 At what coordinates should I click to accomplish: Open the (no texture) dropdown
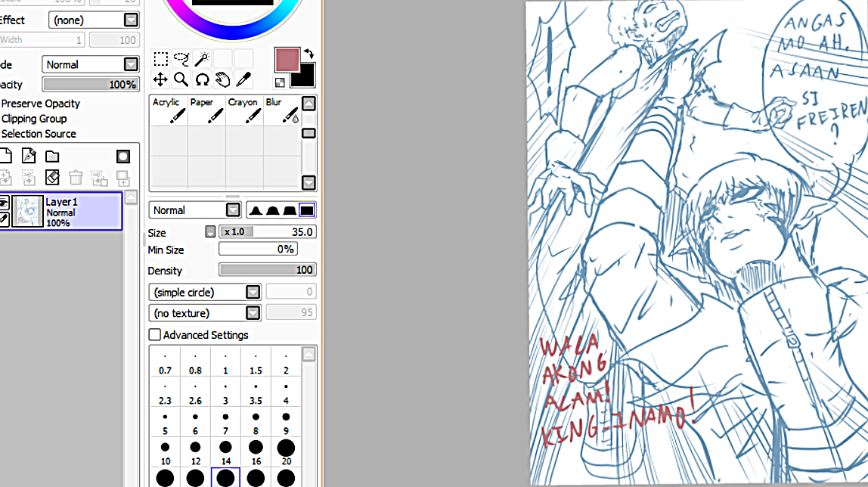(x=205, y=313)
